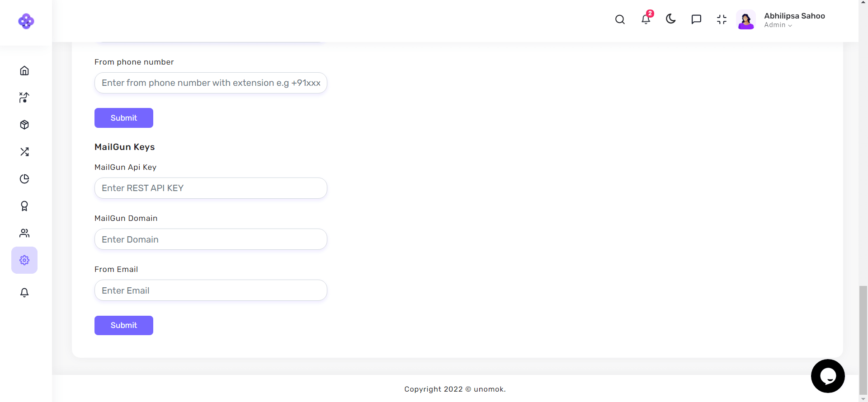
Task: Toggle dark mode moon icon
Action: [x=671, y=19]
